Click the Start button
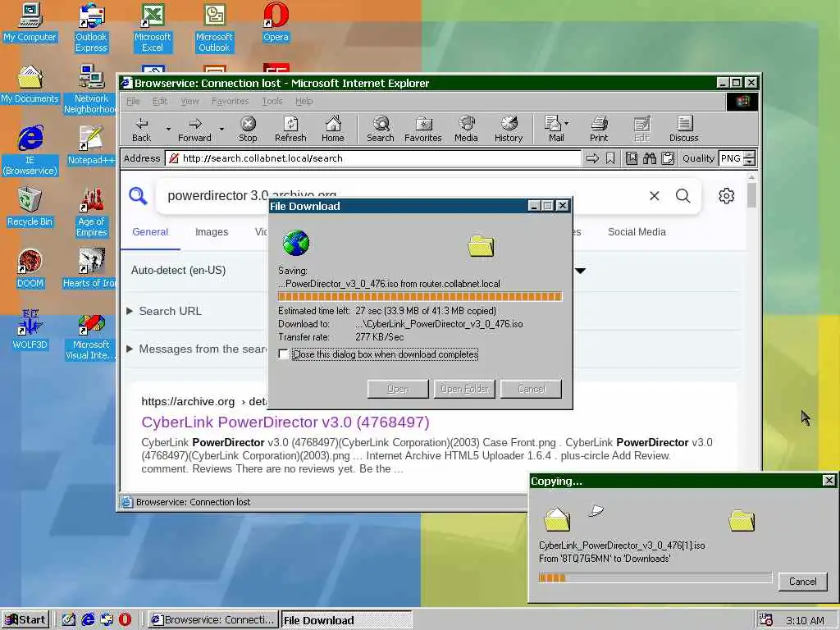 [x=25, y=620]
